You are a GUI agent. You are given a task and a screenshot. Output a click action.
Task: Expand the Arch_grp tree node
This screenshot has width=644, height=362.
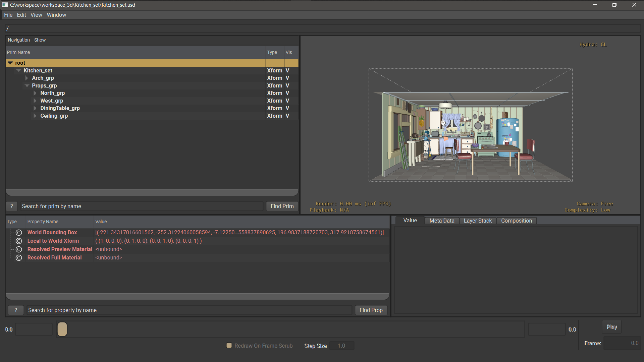[x=26, y=78]
